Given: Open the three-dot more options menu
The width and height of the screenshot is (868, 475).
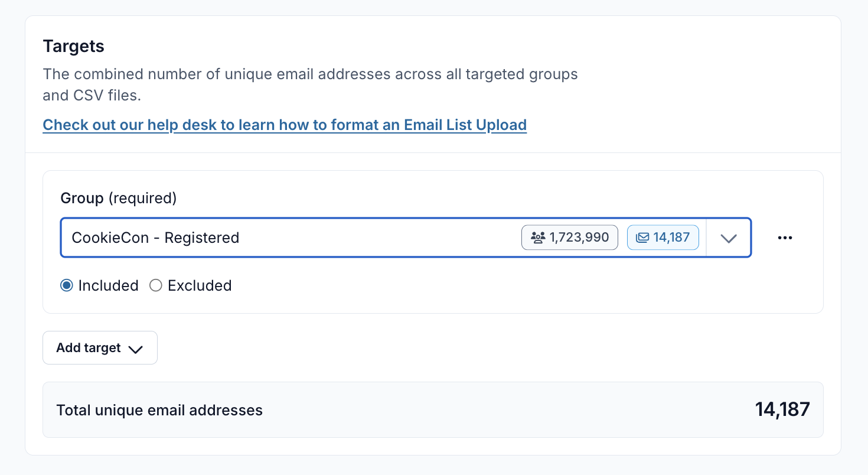Looking at the screenshot, I should click(x=785, y=237).
